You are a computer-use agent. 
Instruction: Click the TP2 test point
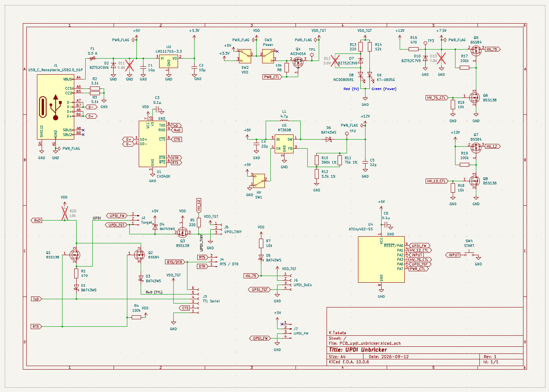pyautogui.click(x=347, y=134)
